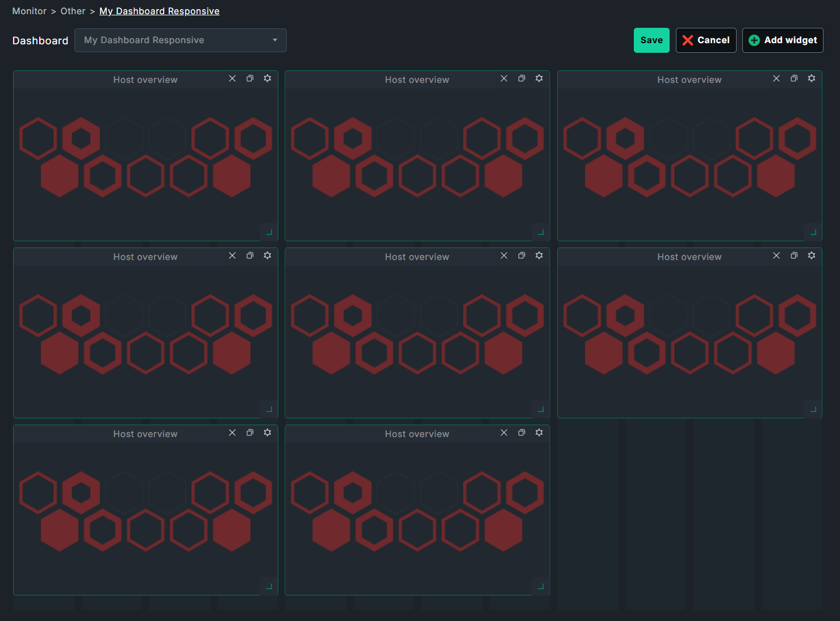Click resize handle of top-middle Host overview widget
Viewport: 840px width, 621px height.
(541, 232)
